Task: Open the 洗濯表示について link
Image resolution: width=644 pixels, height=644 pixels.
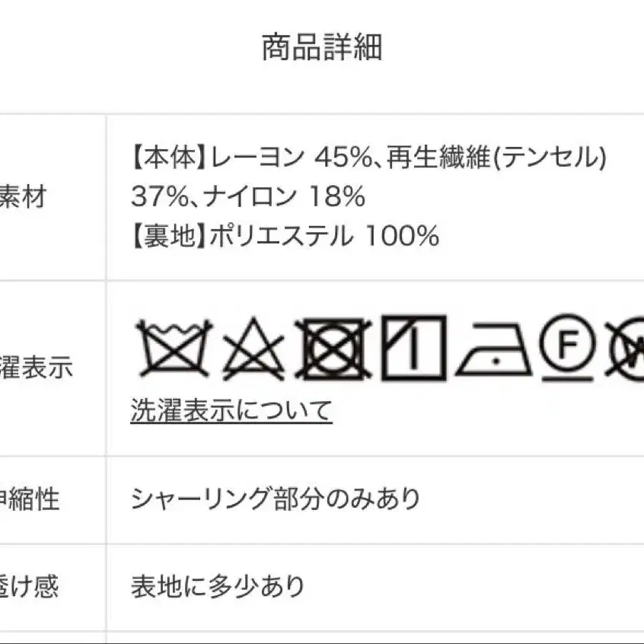Action: (231, 410)
